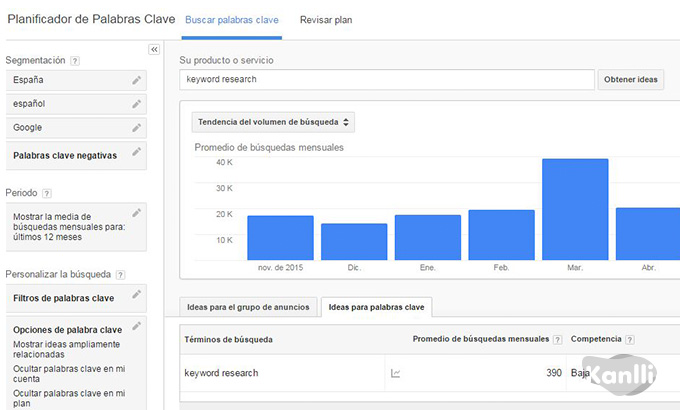
Task: Focus the product or service input field
Action: click(387, 79)
